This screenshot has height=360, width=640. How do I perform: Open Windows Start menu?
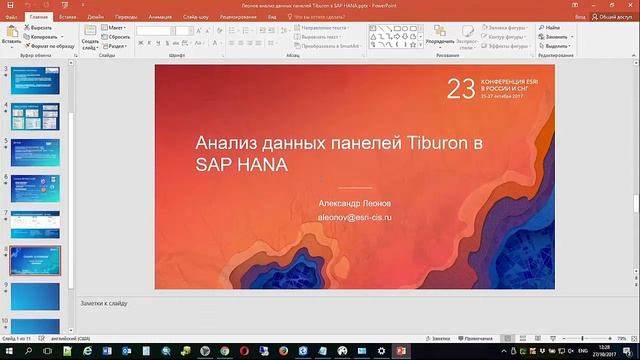pos(9,351)
